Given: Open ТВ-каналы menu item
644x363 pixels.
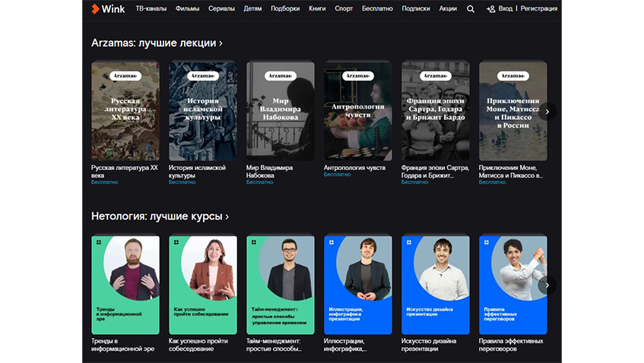Looking at the screenshot, I should coord(151,8).
